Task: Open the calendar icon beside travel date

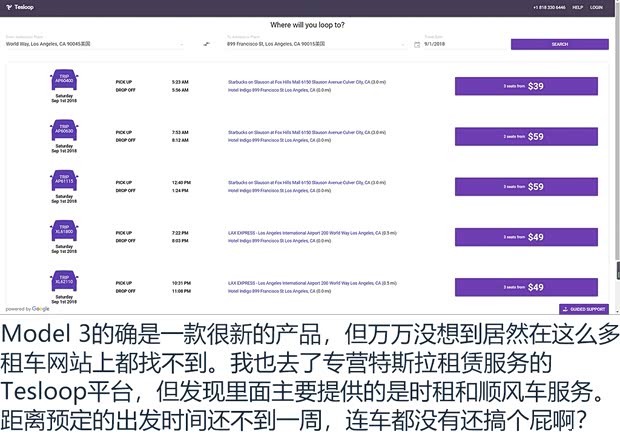Action: coord(416,44)
